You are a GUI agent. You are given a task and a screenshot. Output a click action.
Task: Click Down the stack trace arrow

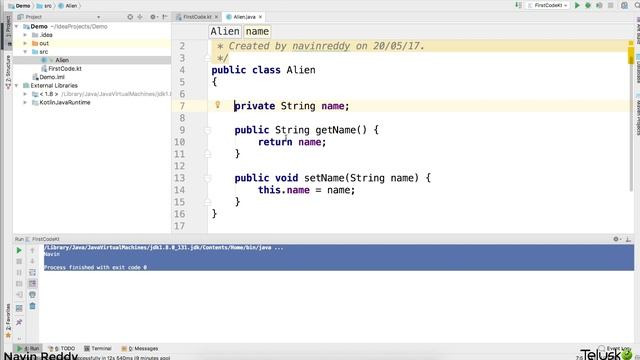click(32, 261)
